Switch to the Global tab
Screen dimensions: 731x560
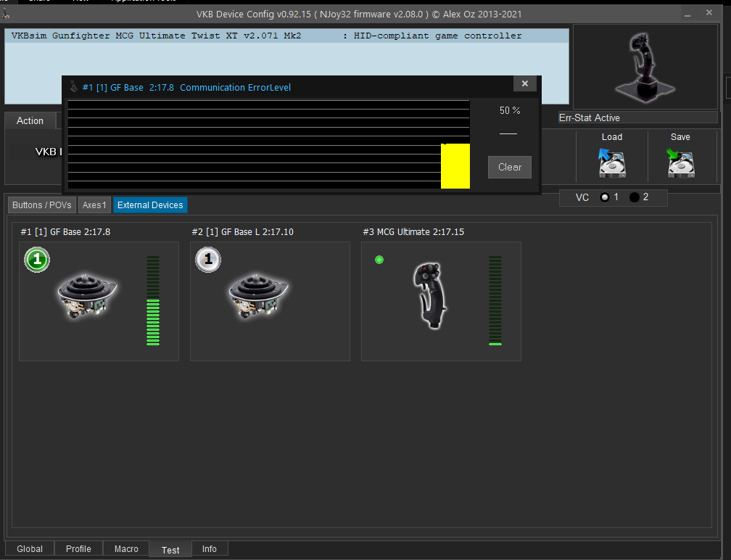coord(30,549)
